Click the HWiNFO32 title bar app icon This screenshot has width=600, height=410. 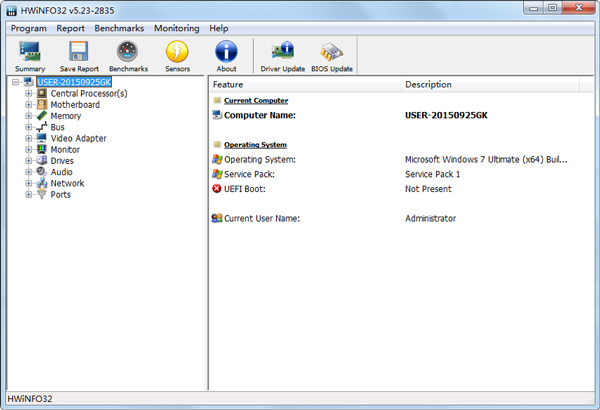[12, 11]
